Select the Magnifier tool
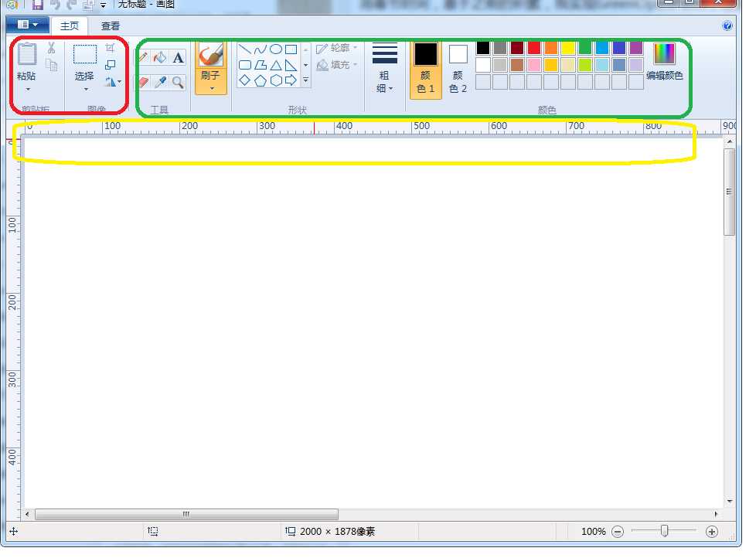 coord(178,83)
